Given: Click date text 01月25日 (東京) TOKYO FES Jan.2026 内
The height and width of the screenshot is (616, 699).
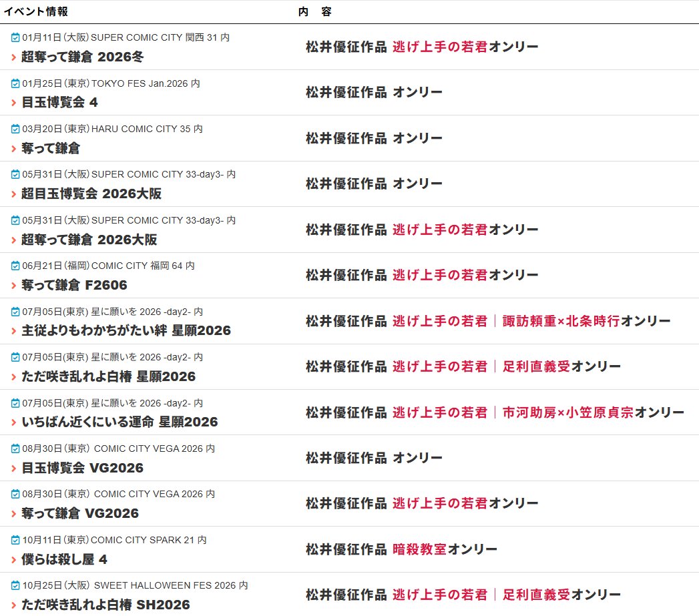Looking at the screenshot, I should pos(111,83).
